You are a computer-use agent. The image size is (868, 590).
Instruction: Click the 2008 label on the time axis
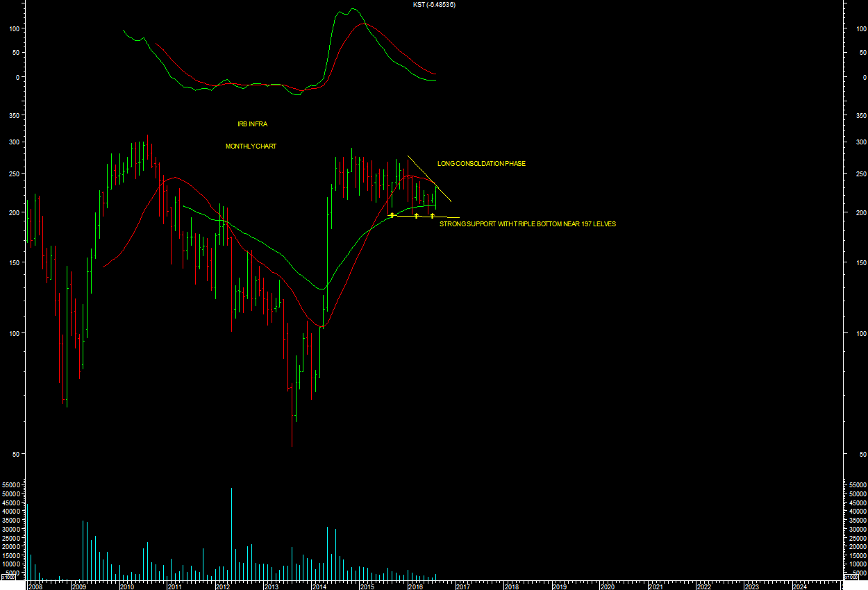point(34,587)
